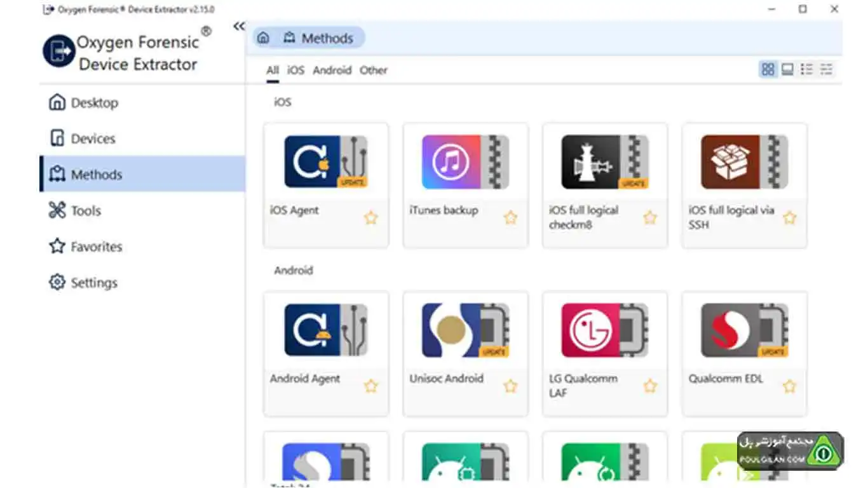Favorite the iTunes backup star
Viewport: 868px width, 488px height.
pos(510,218)
